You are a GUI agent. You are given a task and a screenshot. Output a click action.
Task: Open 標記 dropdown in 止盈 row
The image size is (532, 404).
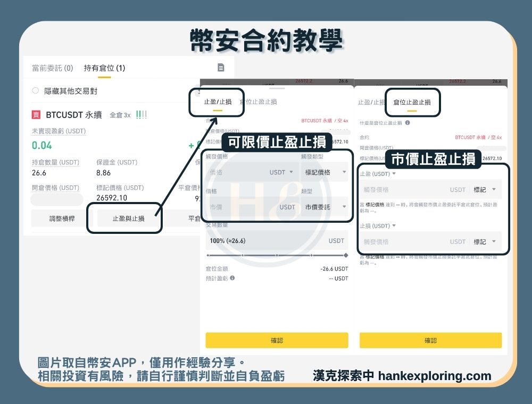485,189
